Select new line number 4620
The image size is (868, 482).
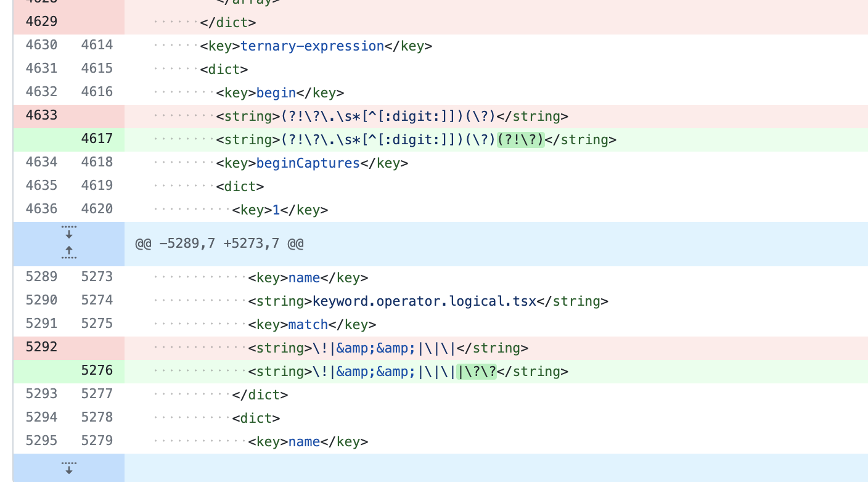[x=97, y=209]
